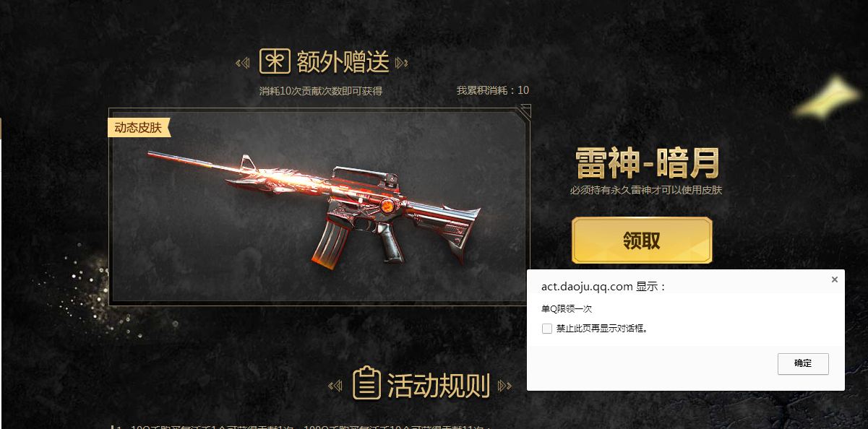Click the 单Q限领一次 dialog message
This screenshot has height=429, width=868.
click(567, 308)
